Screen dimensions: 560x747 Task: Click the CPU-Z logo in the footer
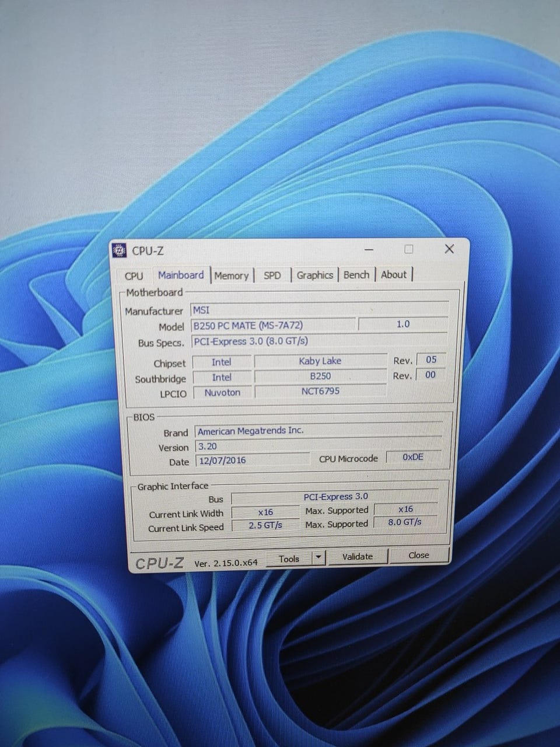coord(160,563)
